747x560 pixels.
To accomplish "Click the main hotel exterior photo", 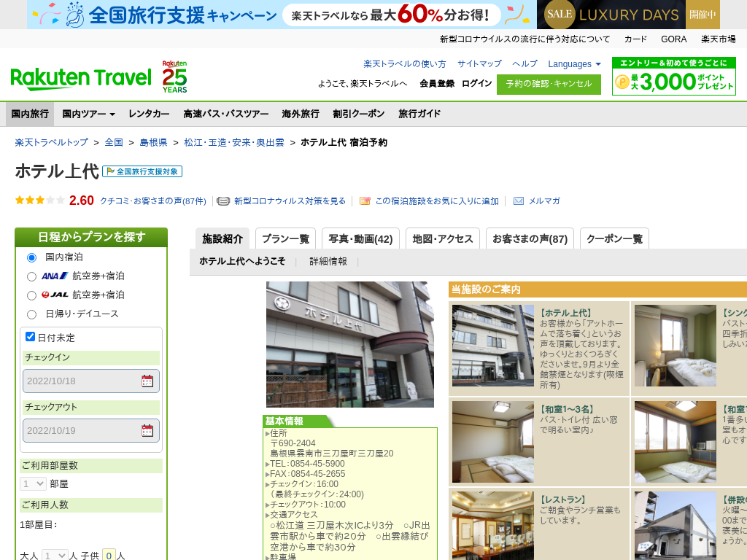I will click(x=349, y=344).
